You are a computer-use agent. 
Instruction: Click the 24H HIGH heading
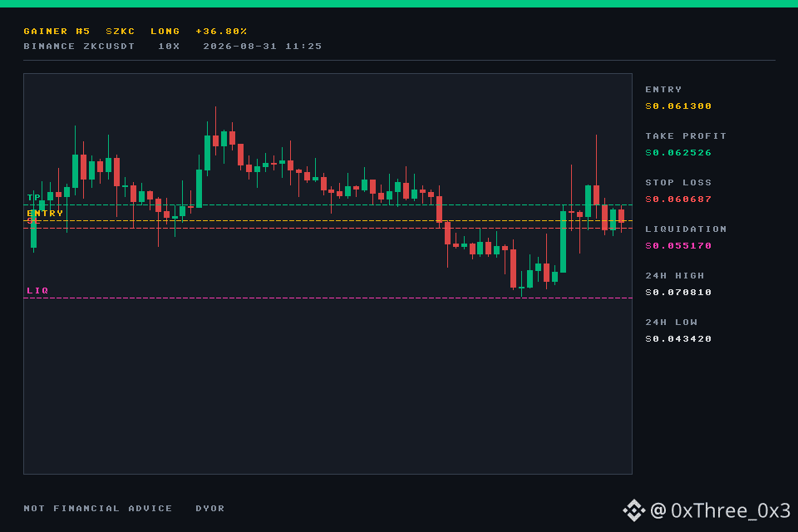pos(675,275)
